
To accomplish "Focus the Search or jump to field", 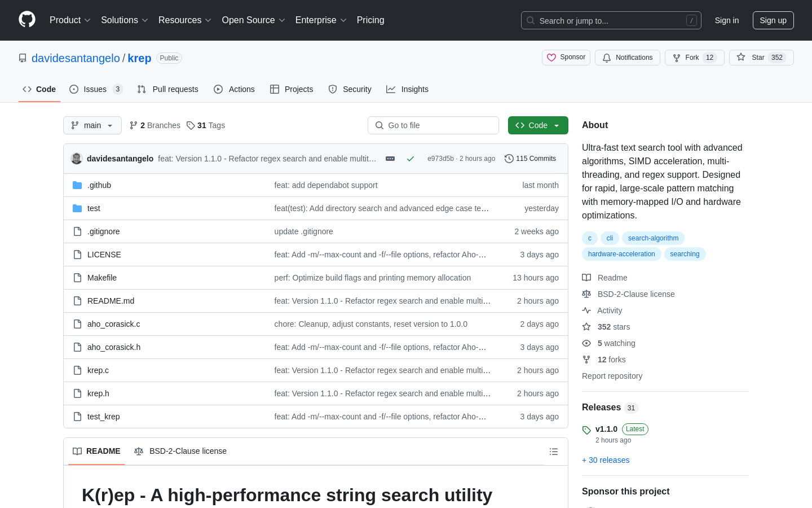I will (611, 20).
